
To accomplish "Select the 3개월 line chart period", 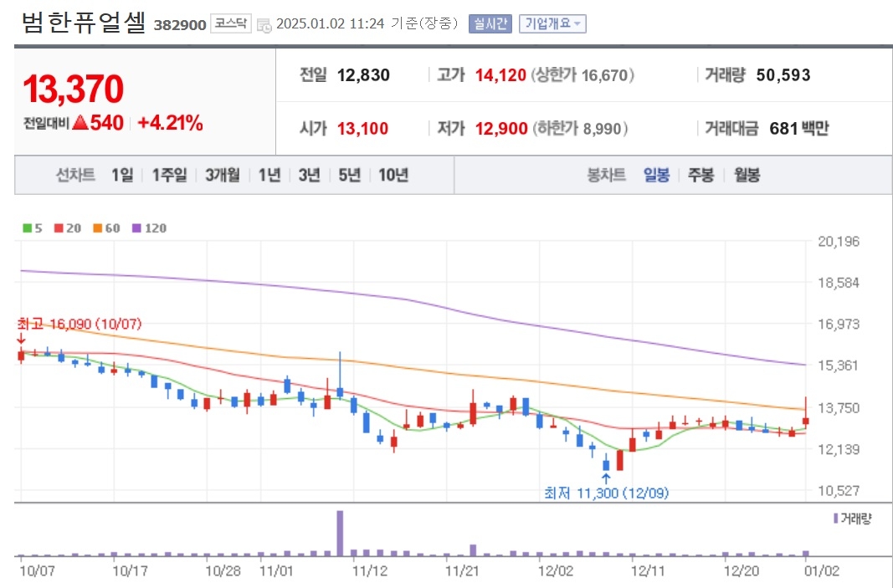I will coord(222,175).
